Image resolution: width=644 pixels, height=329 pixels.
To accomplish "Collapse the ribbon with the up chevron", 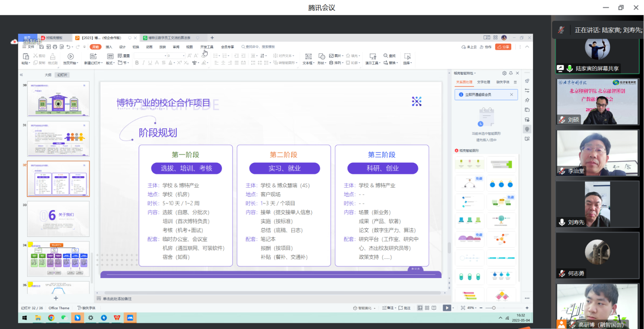I will [x=527, y=47].
